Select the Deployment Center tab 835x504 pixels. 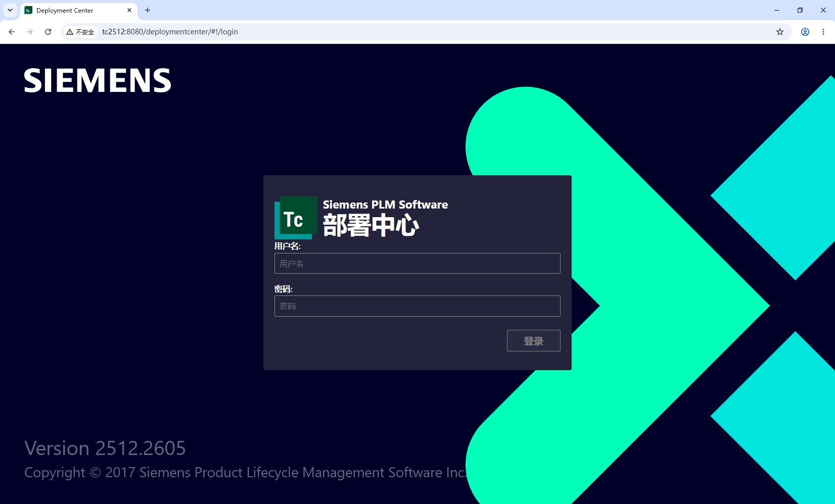click(x=79, y=10)
